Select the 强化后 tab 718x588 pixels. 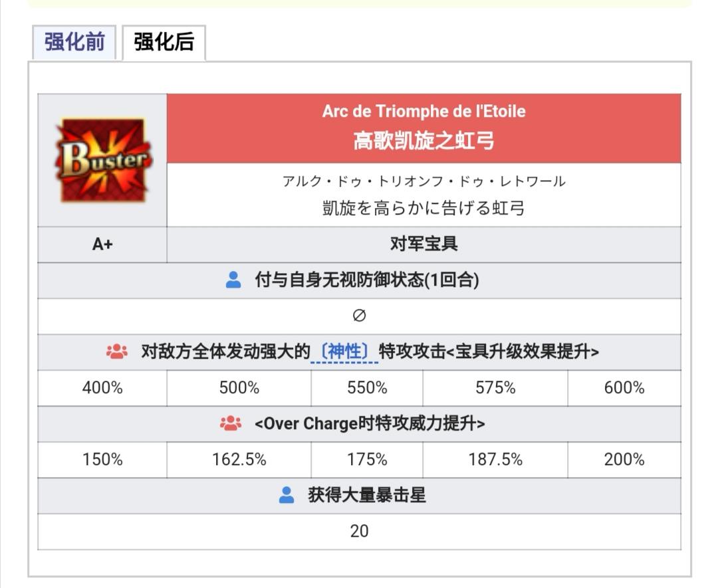(x=164, y=42)
